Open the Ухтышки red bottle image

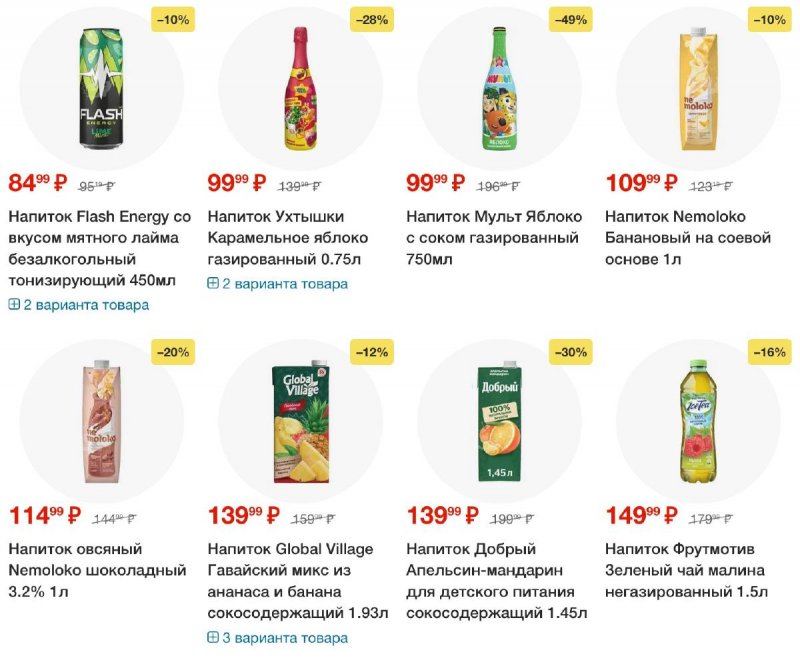tap(301, 88)
